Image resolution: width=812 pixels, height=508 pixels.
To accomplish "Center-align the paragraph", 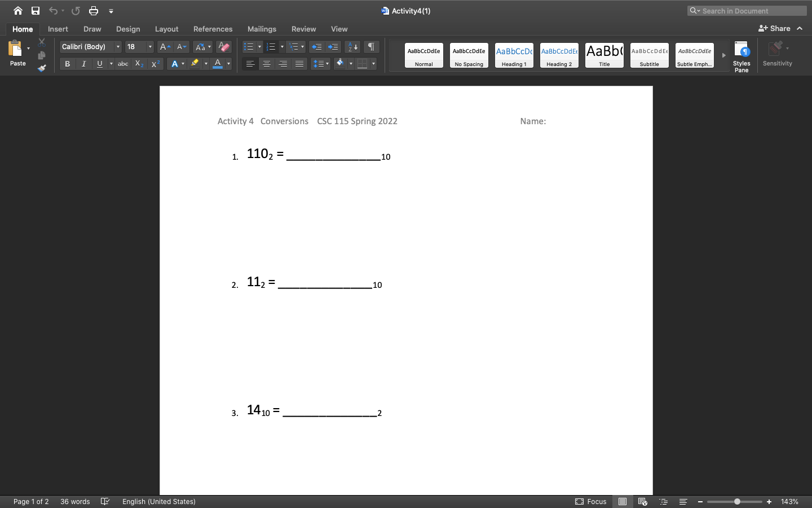I will tap(267, 64).
